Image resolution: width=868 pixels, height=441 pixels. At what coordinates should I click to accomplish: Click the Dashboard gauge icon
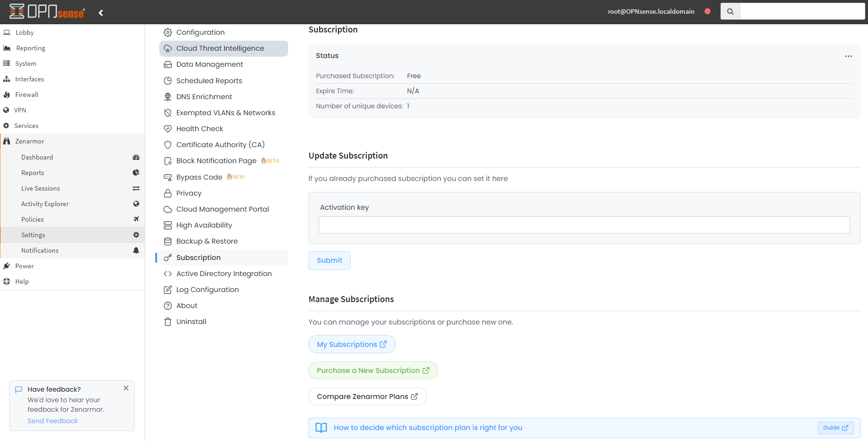click(136, 157)
